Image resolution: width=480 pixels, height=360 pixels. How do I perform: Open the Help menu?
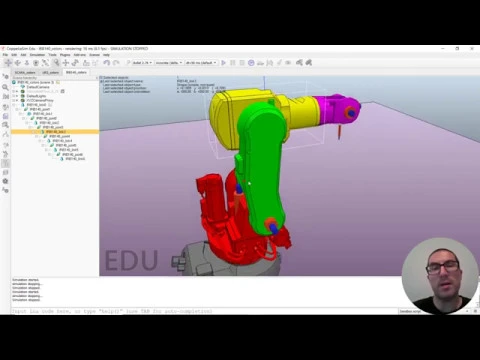coord(106,55)
